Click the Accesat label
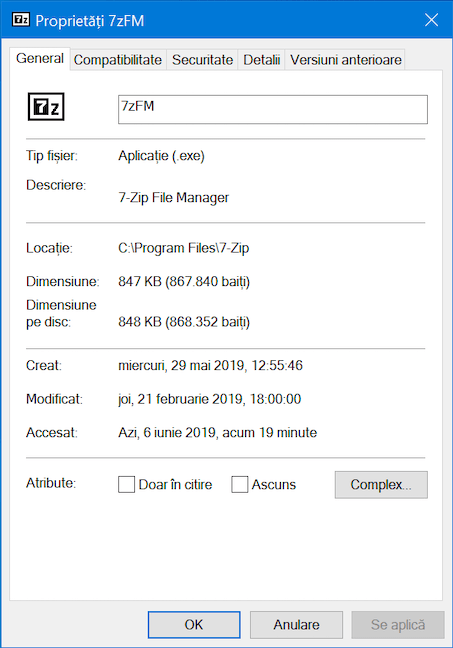 point(52,432)
